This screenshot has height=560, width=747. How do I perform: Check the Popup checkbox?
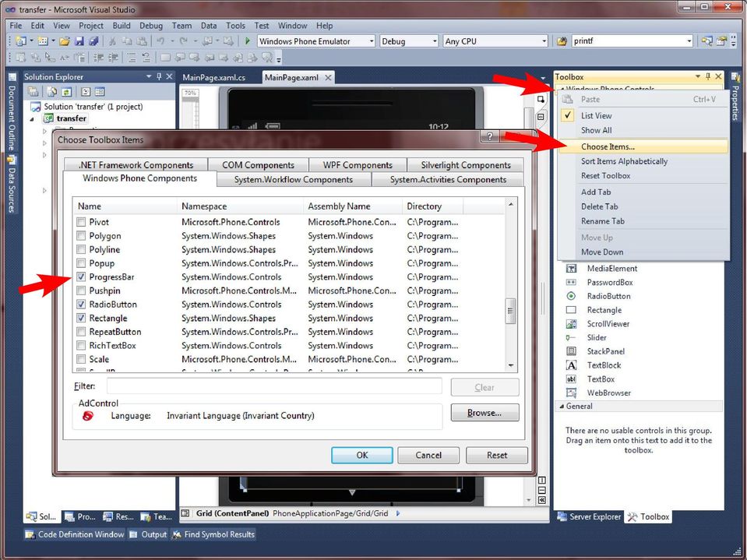81,263
